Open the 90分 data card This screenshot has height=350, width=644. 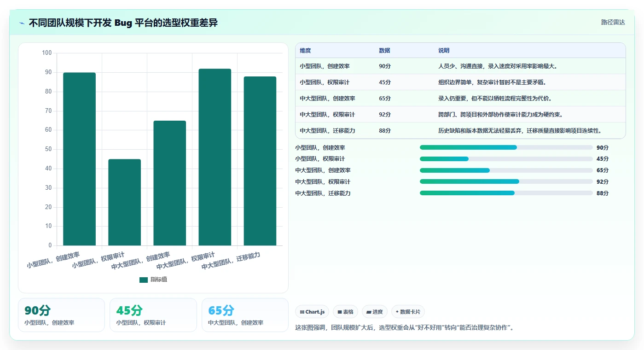click(x=61, y=315)
